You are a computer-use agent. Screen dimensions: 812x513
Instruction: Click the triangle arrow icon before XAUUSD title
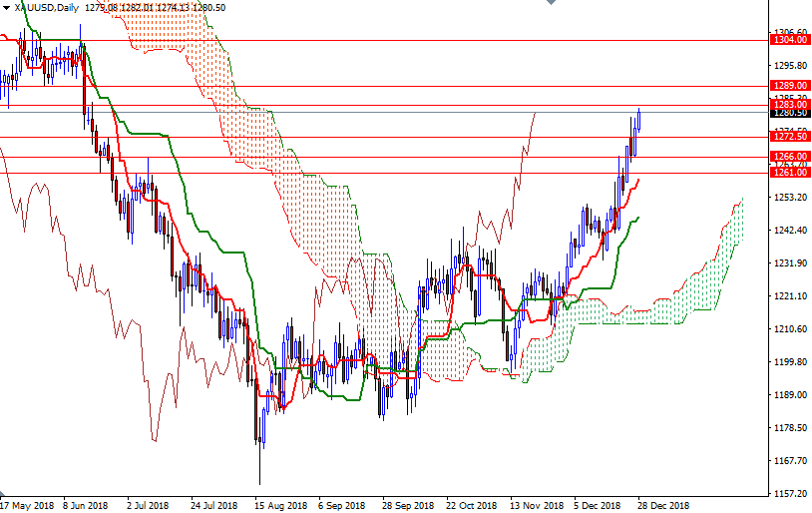pyautogui.click(x=7, y=7)
